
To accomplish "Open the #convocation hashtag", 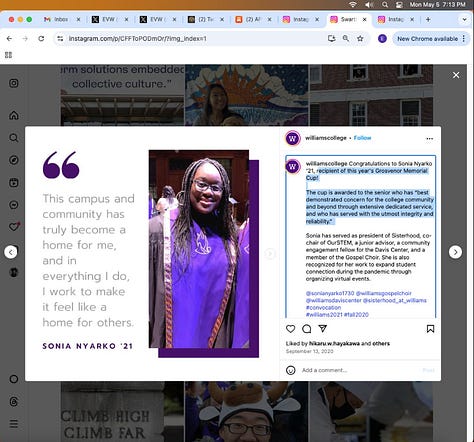I will [323, 307].
